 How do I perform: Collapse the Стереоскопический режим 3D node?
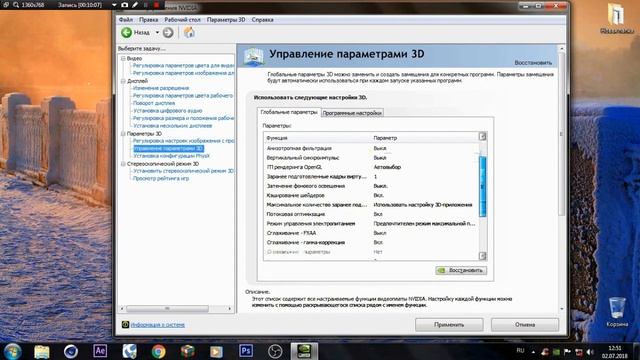tap(123, 164)
